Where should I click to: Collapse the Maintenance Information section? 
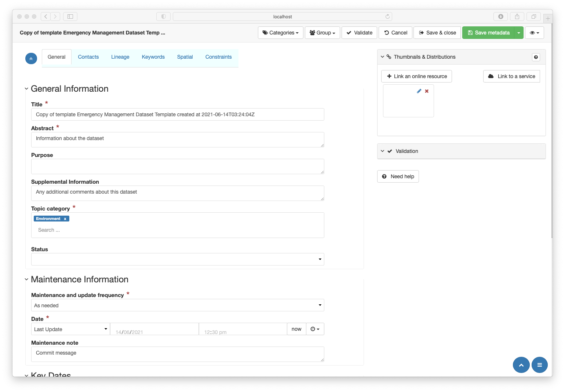click(26, 279)
